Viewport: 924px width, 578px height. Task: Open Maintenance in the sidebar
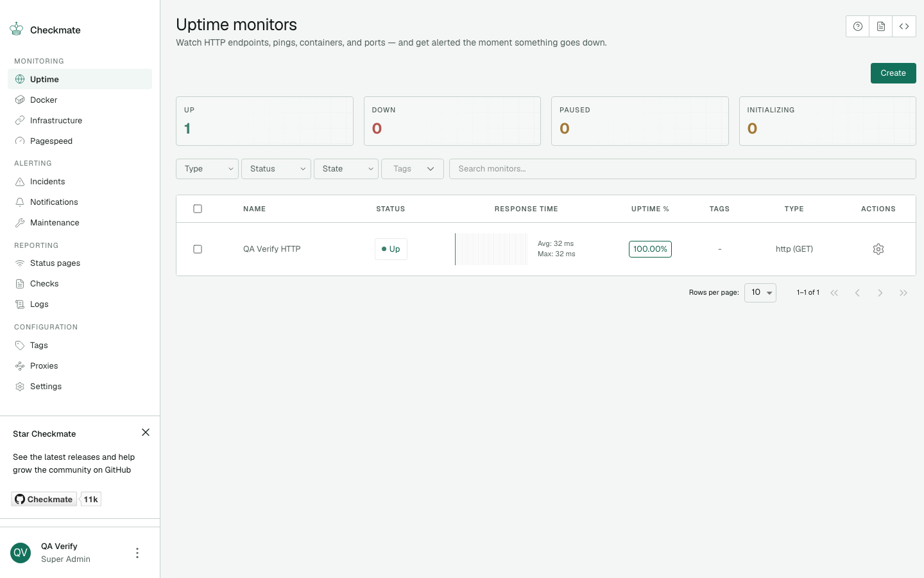tap(80, 222)
